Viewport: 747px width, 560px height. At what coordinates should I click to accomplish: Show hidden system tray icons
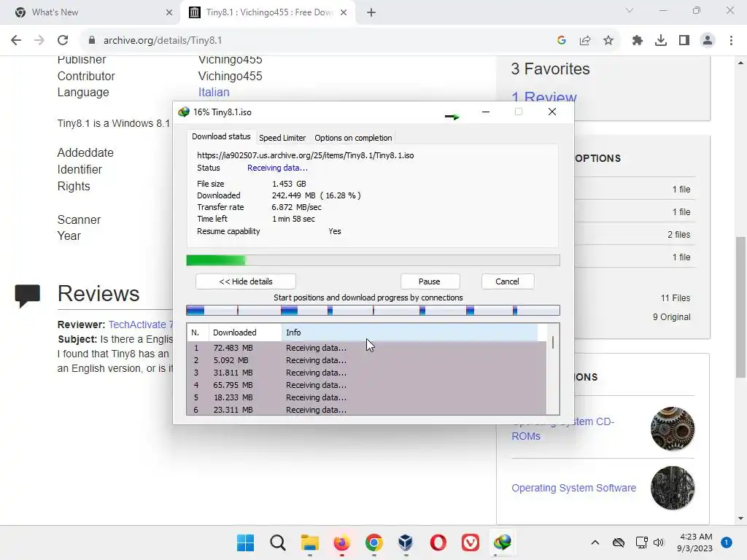pyautogui.click(x=595, y=542)
